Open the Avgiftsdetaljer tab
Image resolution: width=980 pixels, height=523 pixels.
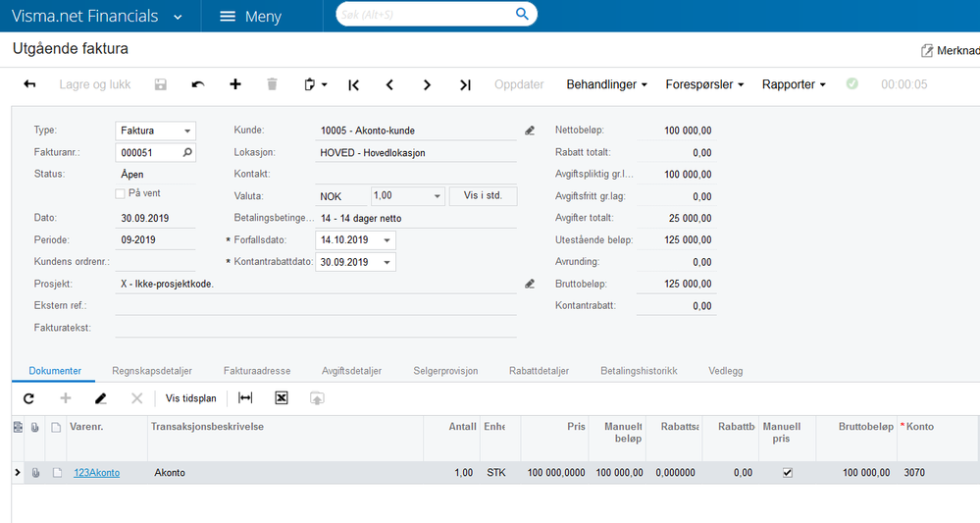coord(351,371)
